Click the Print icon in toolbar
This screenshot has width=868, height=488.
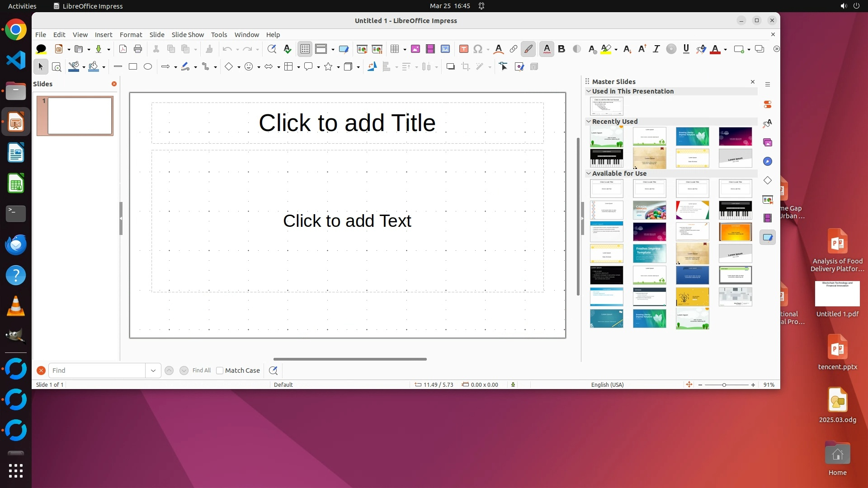point(138,49)
